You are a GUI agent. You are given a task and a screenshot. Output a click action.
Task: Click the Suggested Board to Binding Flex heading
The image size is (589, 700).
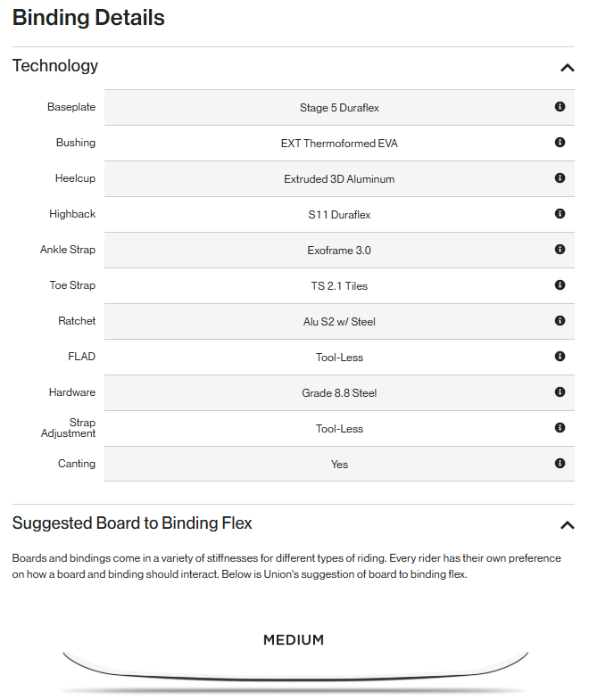[132, 523]
